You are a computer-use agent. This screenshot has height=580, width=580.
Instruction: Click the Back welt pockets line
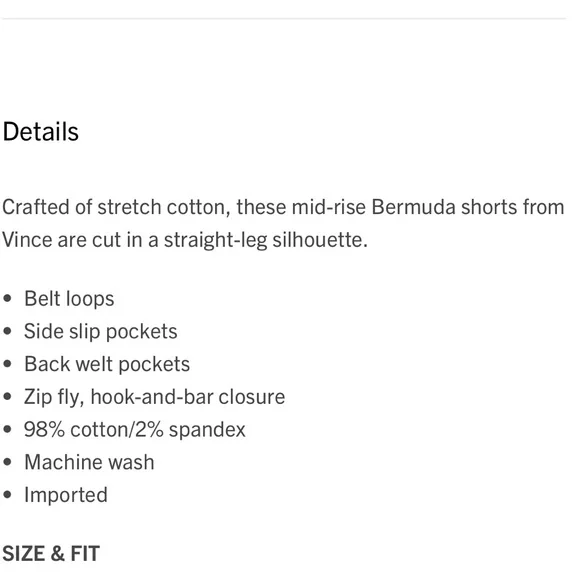coord(107,364)
